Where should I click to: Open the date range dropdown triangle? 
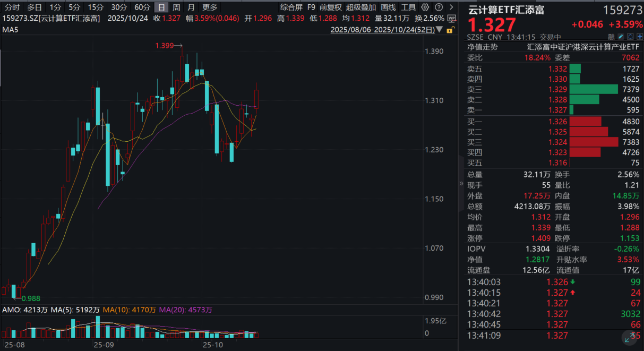click(x=440, y=30)
